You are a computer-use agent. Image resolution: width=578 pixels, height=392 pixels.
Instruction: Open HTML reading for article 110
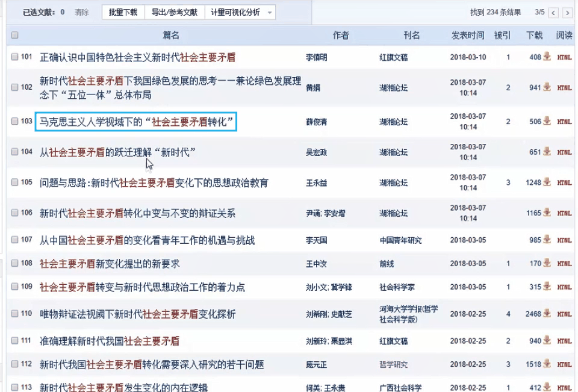tap(564, 314)
